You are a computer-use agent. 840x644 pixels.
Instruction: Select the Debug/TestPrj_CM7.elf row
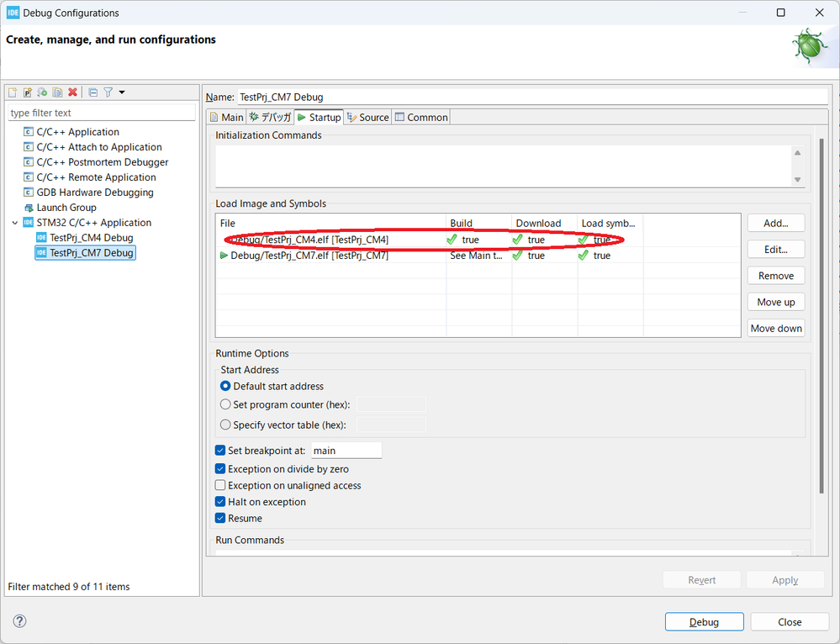coord(478,256)
